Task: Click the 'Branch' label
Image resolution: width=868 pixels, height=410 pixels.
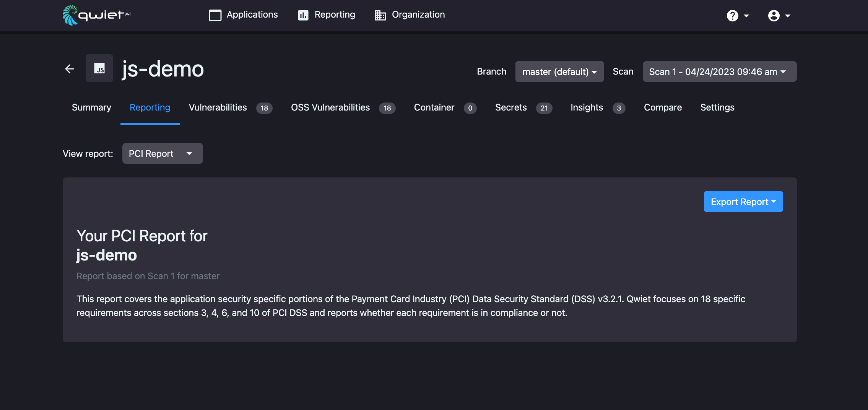Action: click(x=491, y=72)
